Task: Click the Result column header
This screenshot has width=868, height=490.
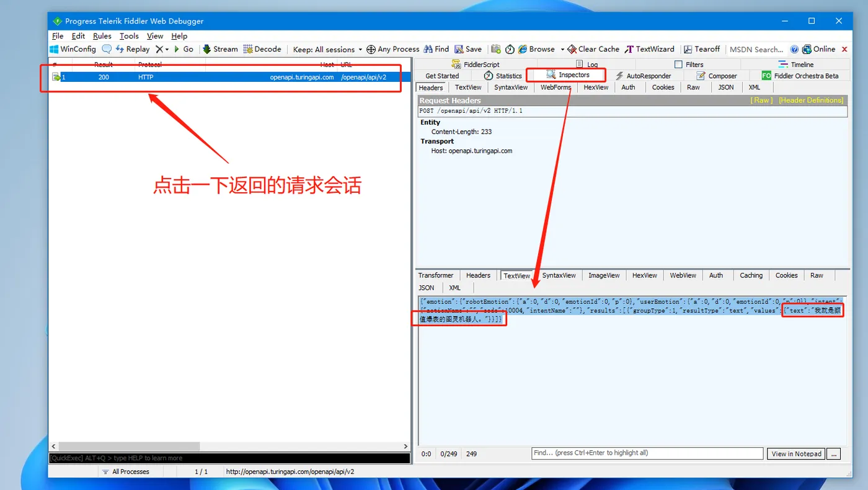Action: point(104,65)
